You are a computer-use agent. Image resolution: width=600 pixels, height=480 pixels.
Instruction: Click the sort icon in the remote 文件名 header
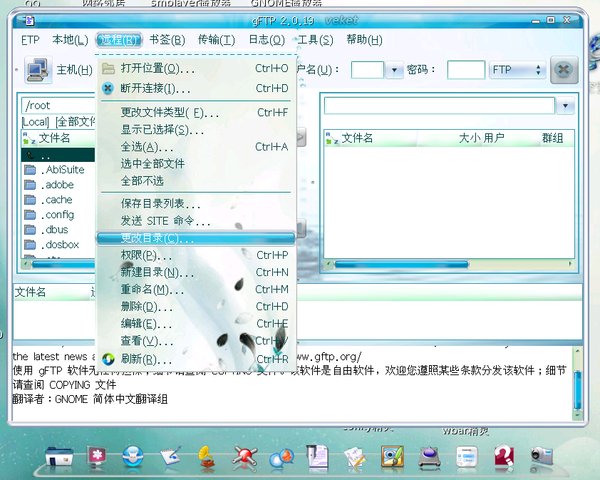tap(331, 138)
